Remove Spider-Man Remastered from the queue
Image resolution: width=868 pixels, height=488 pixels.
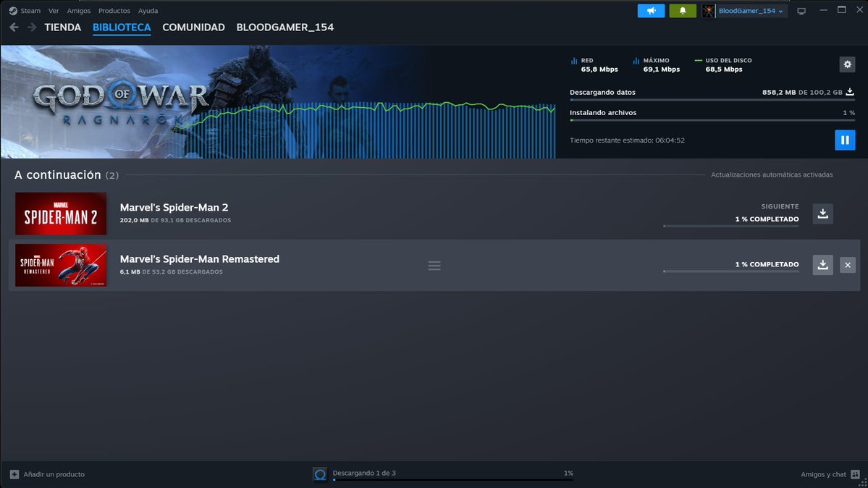(x=848, y=265)
